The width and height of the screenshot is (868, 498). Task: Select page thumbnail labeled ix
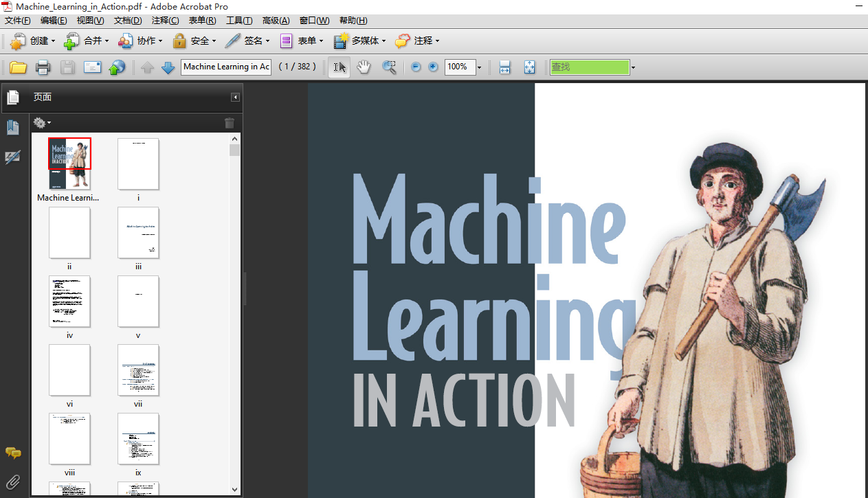pyautogui.click(x=138, y=438)
